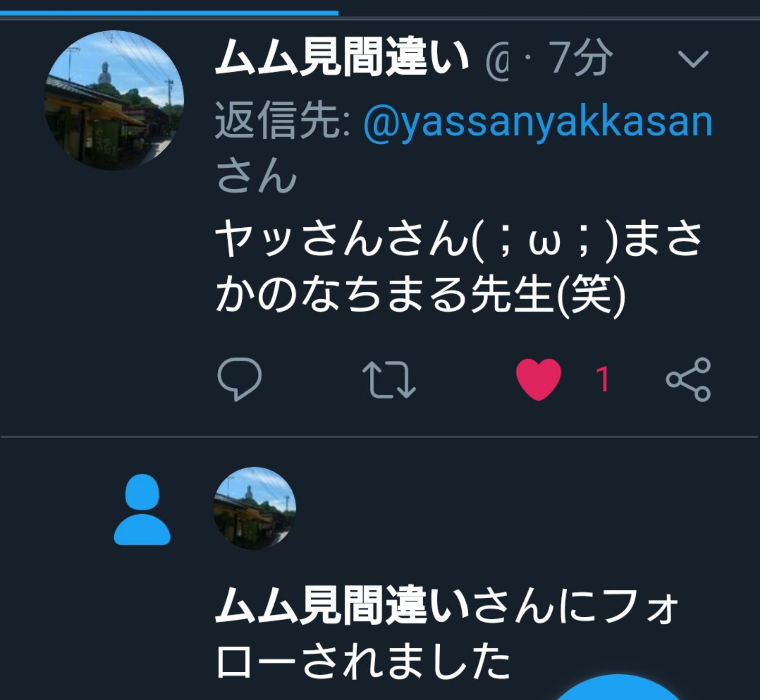Unlike the tweet via red heart

click(539, 379)
